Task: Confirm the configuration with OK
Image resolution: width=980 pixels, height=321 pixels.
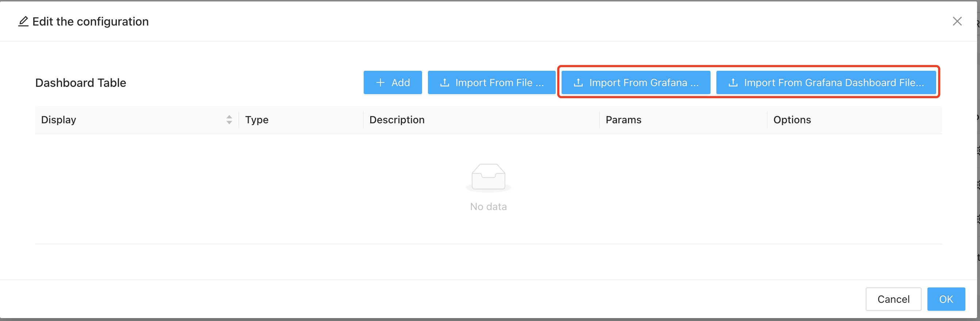Action: click(946, 299)
